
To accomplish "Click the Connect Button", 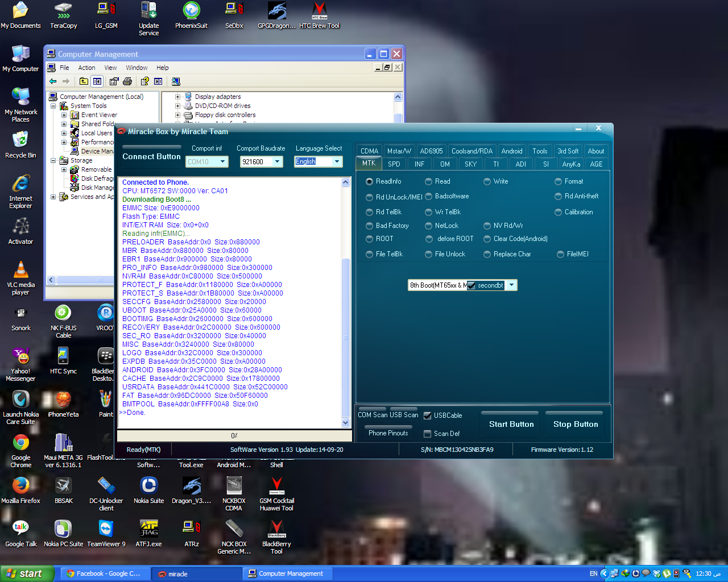I will coord(151,156).
